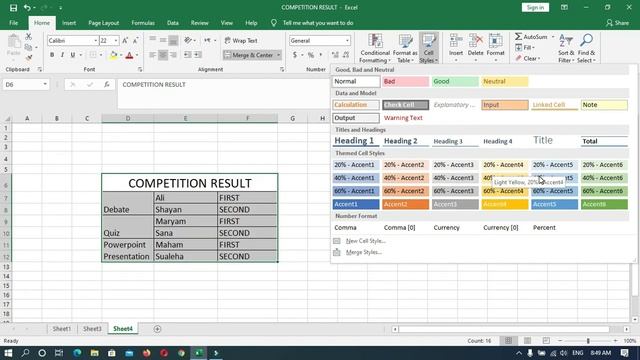Viewport: 640px width, 360px height.
Task: Apply the Currency number format style
Action: coord(447,228)
